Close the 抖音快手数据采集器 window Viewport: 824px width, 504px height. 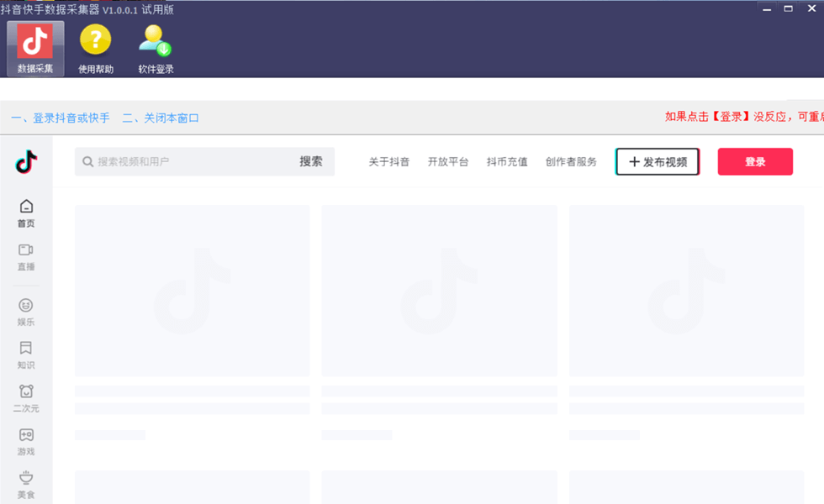(x=811, y=9)
